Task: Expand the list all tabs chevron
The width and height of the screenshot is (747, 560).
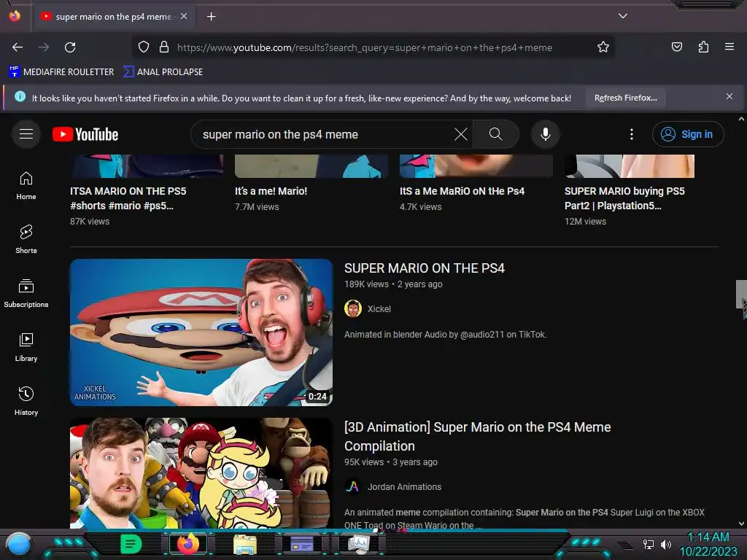Action: (623, 16)
